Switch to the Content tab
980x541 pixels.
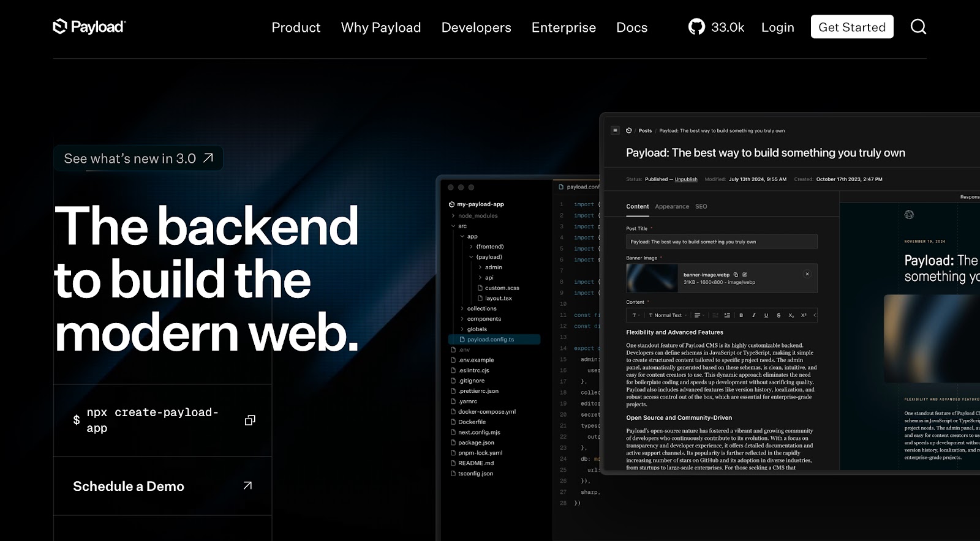(x=638, y=206)
